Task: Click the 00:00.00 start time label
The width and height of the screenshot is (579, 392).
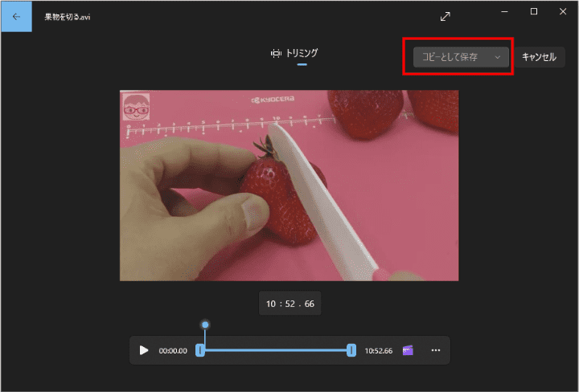Action: tap(173, 351)
